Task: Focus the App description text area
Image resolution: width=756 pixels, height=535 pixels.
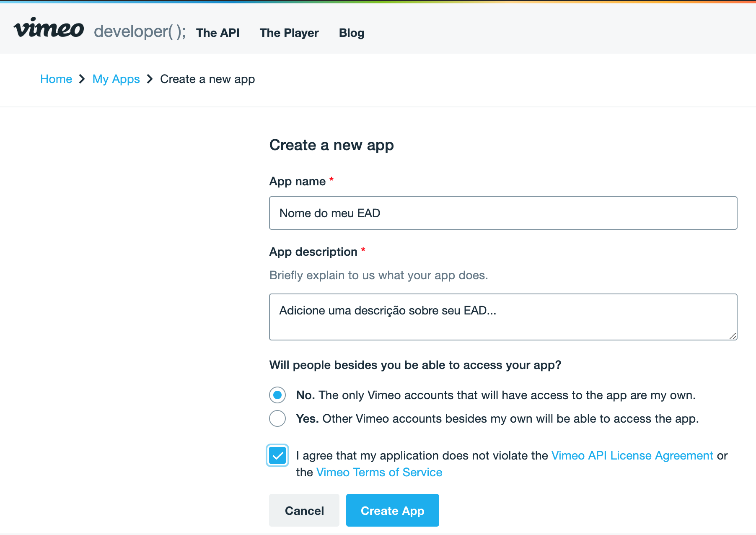Action: pyautogui.click(x=503, y=317)
